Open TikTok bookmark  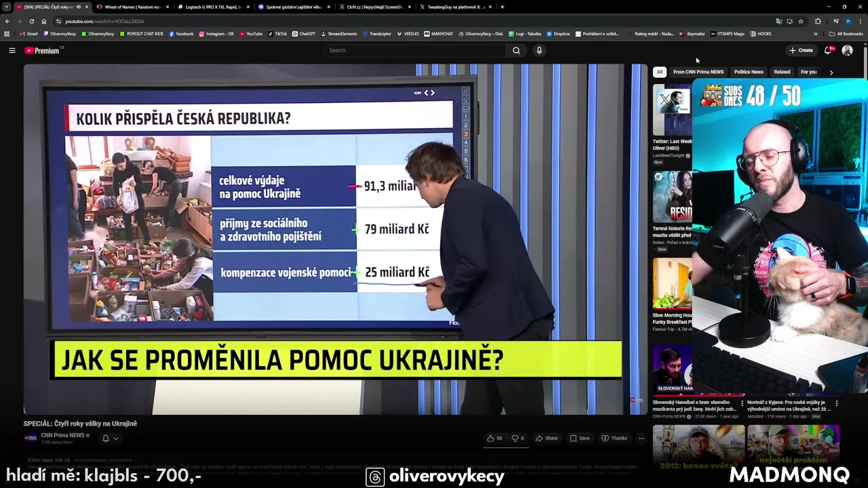click(277, 34)
